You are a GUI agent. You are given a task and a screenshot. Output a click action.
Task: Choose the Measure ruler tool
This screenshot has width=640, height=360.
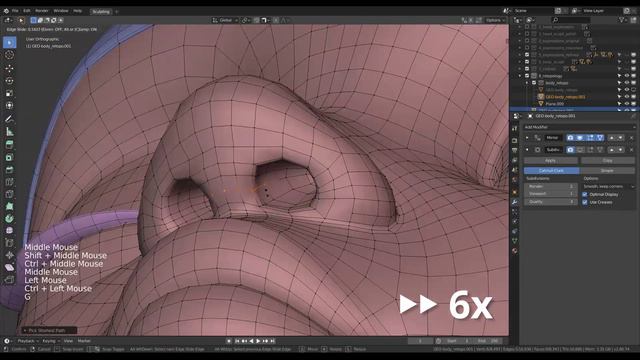[9, 131]
